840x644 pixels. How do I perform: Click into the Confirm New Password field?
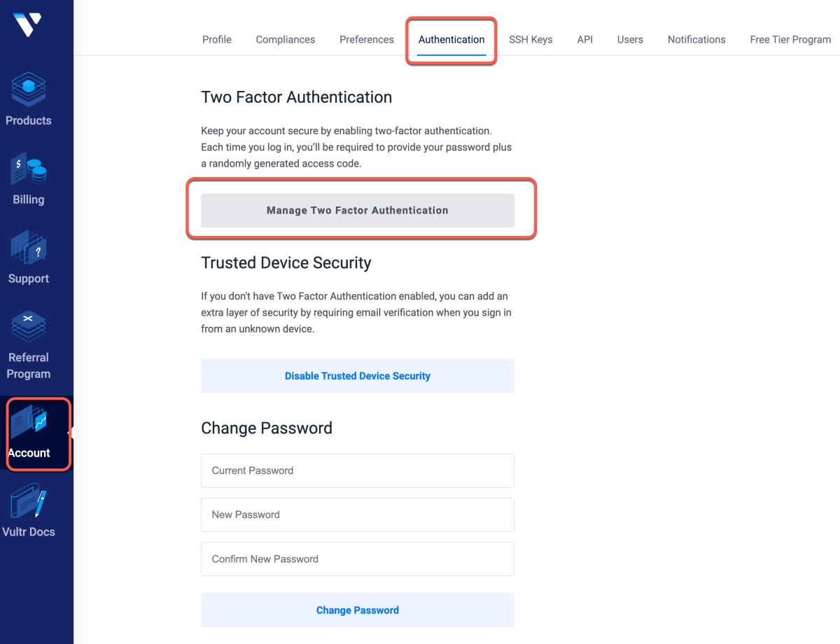358,559
